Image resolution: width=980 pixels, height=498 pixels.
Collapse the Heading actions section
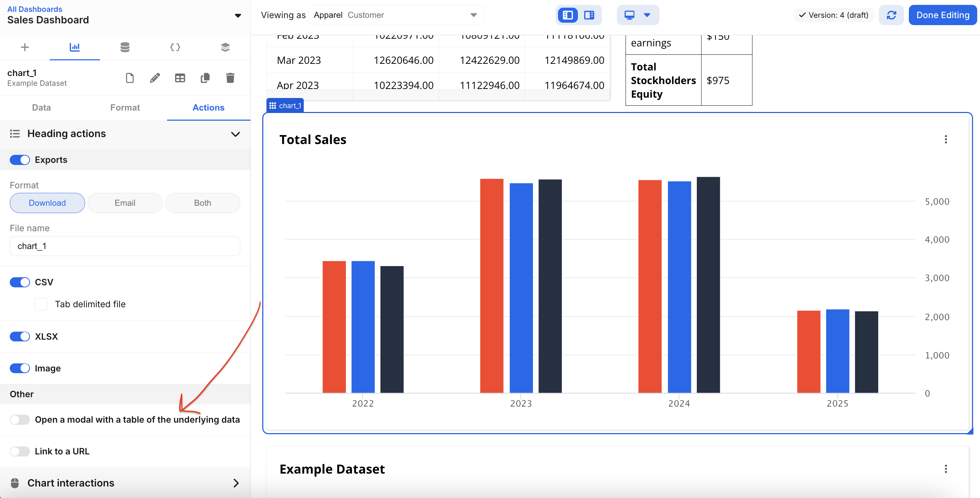click(x=235, y=134)
